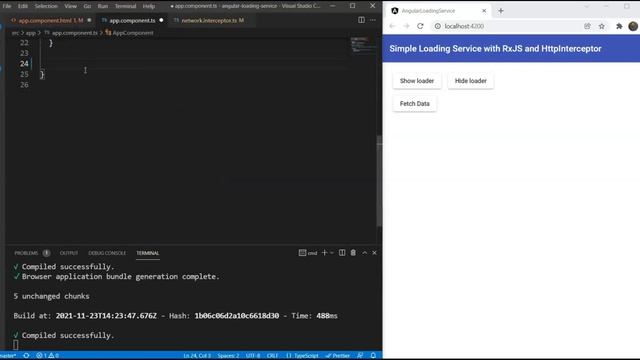Change end-of-line sequence CRLF
Image resolution: width=640 pixels, height=360 pixels.
[272, 356]
